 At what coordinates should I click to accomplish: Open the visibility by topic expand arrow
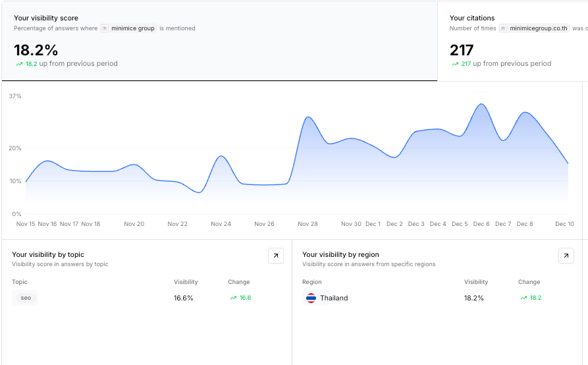(276, 256)
